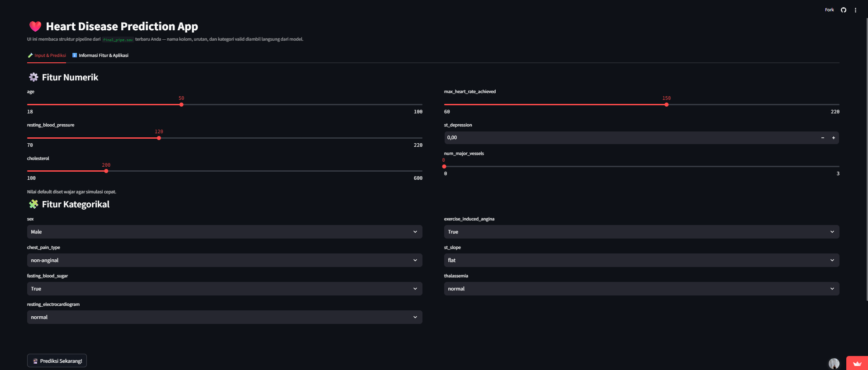Image resolution: width=868 pixels, height=370 pixels.
Task: Select the Input & Prediksi tab
Action: point(47,56)
